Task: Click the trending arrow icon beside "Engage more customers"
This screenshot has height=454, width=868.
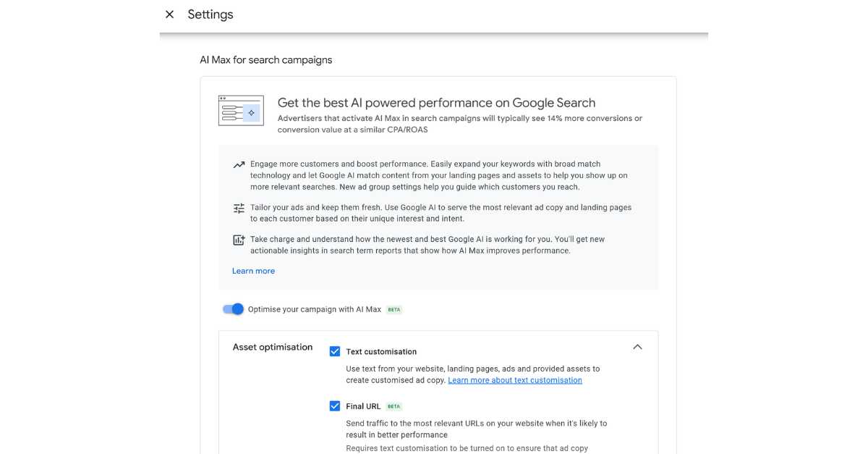Action: (x=239, y=165)
